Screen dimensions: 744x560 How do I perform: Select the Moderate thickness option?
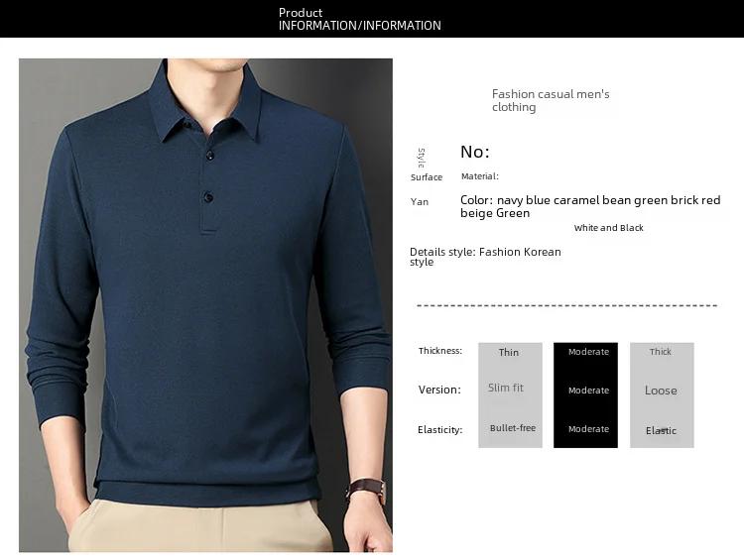coord(588,352)
